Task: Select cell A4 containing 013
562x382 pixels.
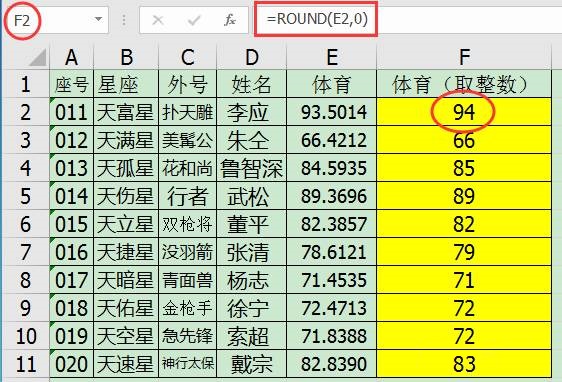Action: click(71, 168)
